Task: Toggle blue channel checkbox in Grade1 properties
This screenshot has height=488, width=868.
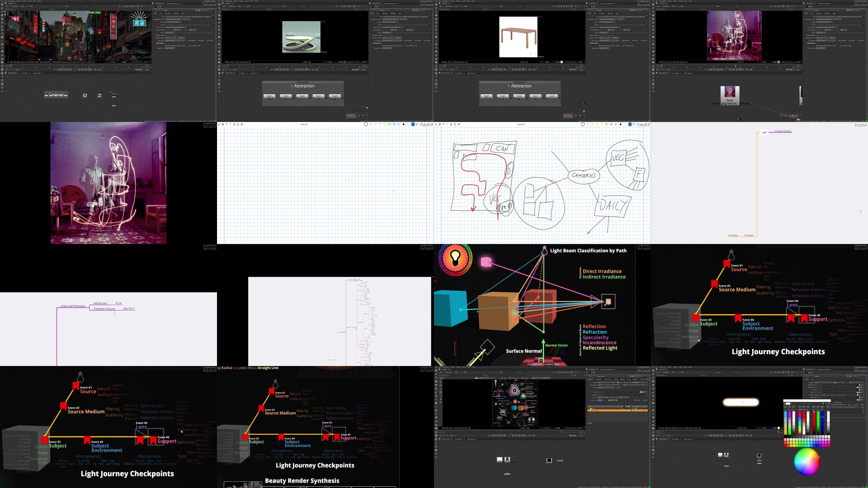Action: coord(842,383)
